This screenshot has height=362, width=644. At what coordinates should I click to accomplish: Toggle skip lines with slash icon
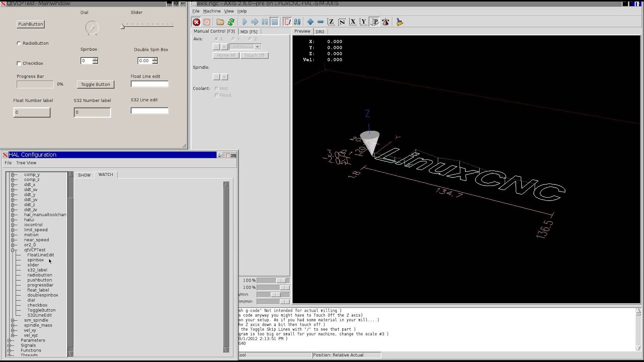click(287, 22)
